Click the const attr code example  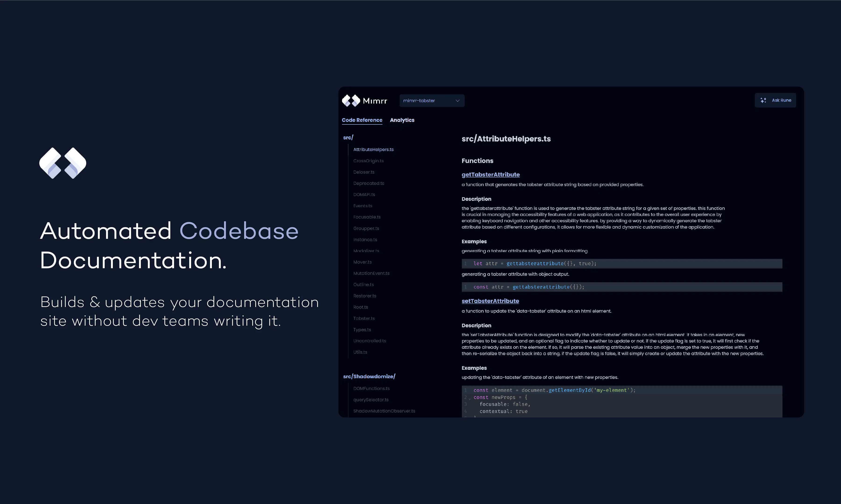(x=621, y=287)
